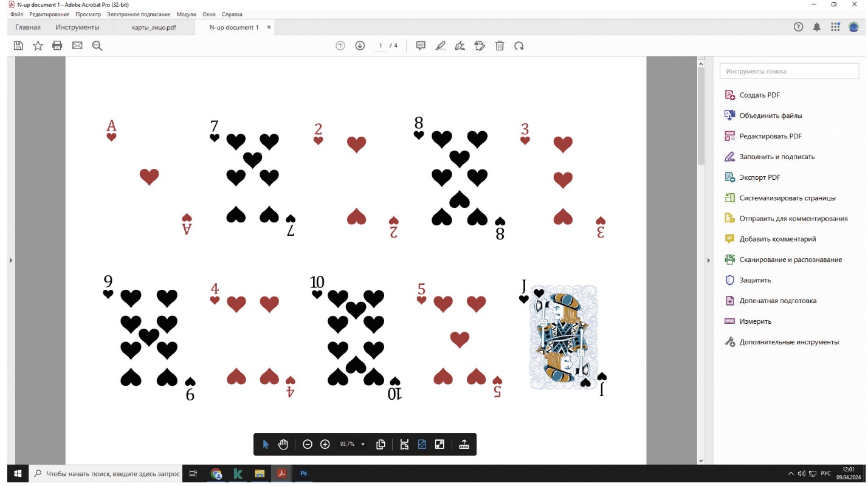Click the envelope icon to email the file
The height and width of the screenshot is (486, 868).
77,46
